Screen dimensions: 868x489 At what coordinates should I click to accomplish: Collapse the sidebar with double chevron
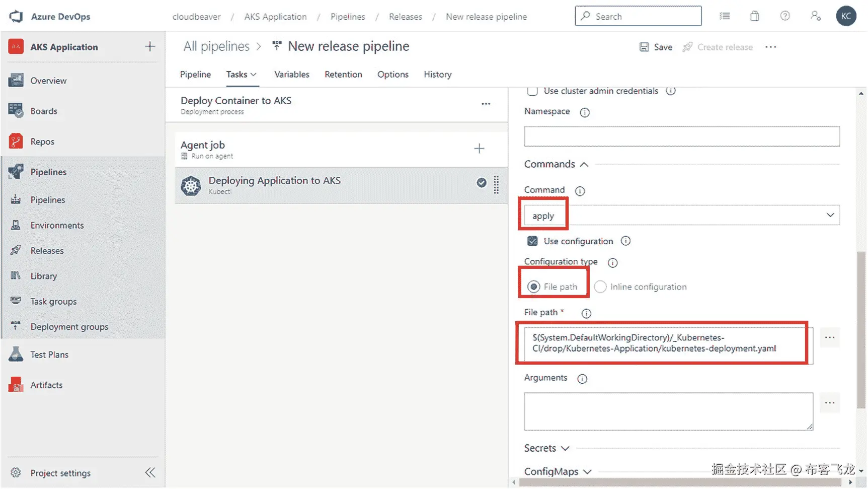coord(150,472)
